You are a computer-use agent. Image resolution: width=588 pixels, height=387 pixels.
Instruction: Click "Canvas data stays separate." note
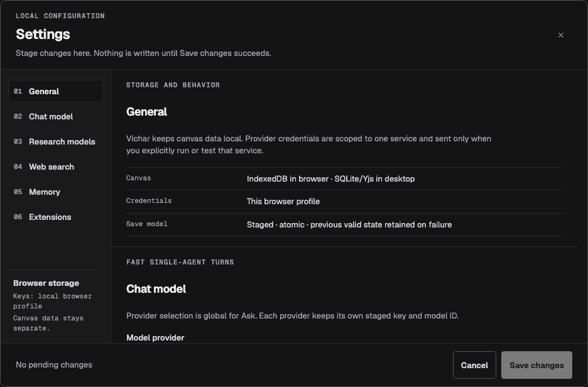point(48,323)
